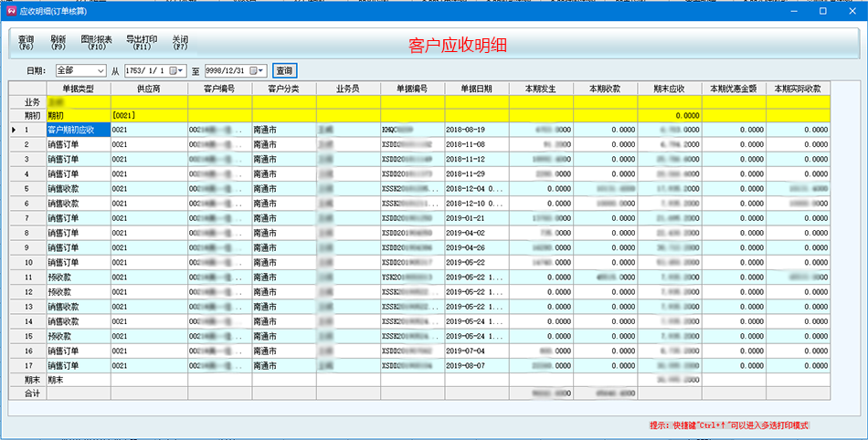Click the 单据编号 column header
Screen dimensions: 868x440
coord(413,89)
